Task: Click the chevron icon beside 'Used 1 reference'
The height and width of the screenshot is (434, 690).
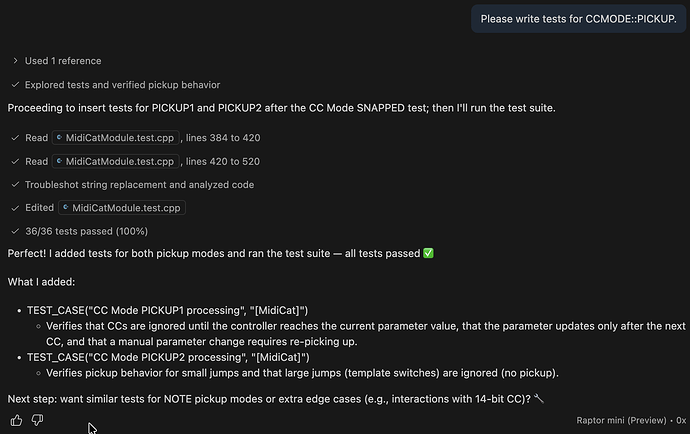Action: pos(15,61)
